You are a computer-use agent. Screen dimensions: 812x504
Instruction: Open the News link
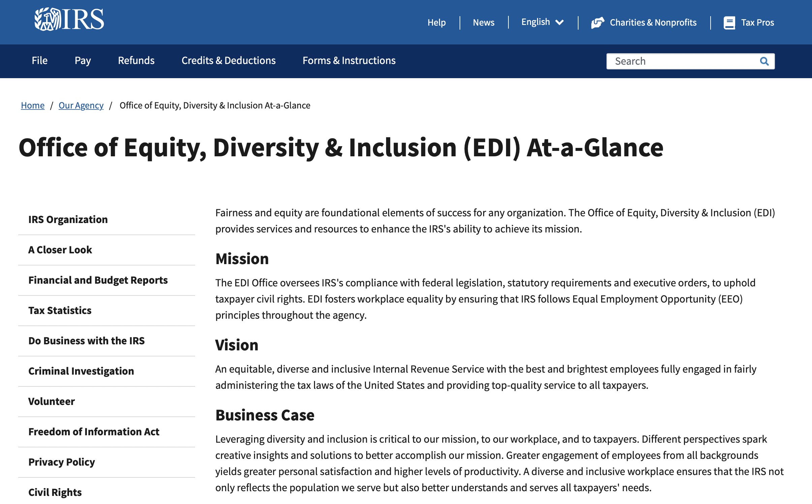483,23
